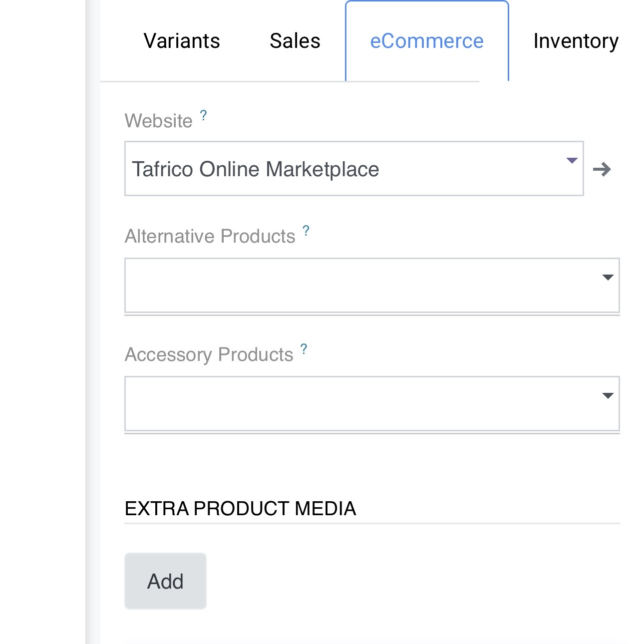The height and width of the screenshot is (644, 644).
Task: Click the EXTRA PRODUCT MEDIA section heading
Action: (x=240, y=508)
